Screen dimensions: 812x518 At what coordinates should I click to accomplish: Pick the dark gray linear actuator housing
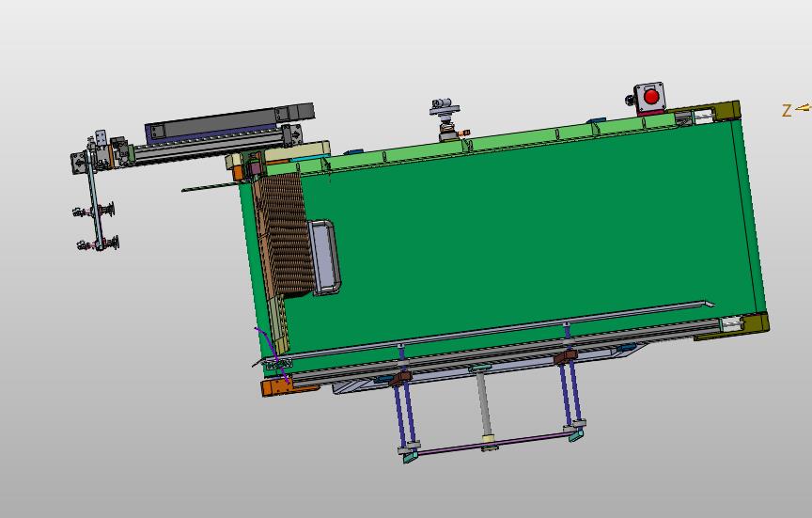click(229, 123)
